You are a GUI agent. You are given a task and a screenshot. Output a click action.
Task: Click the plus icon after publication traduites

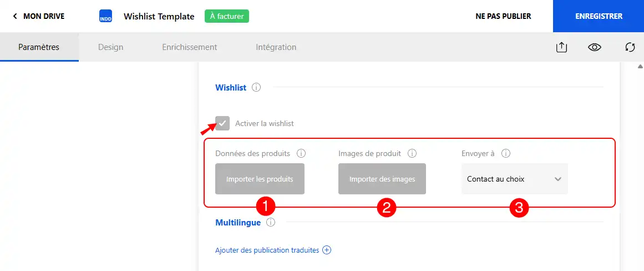pos(327,250)
